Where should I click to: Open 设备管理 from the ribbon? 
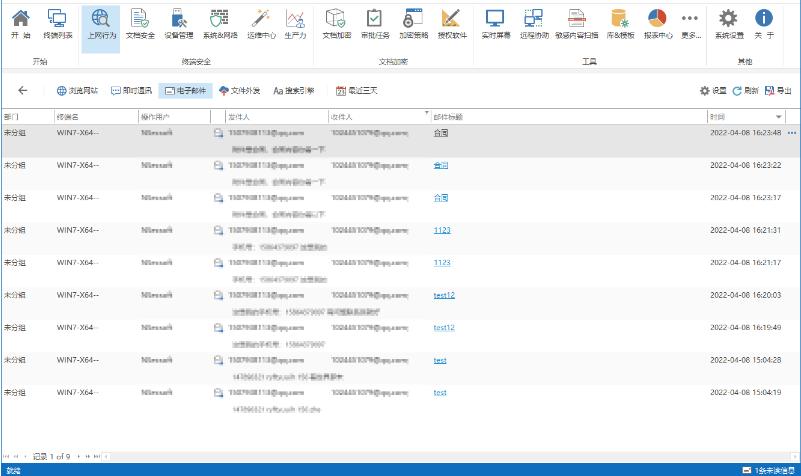click(178, 24)
